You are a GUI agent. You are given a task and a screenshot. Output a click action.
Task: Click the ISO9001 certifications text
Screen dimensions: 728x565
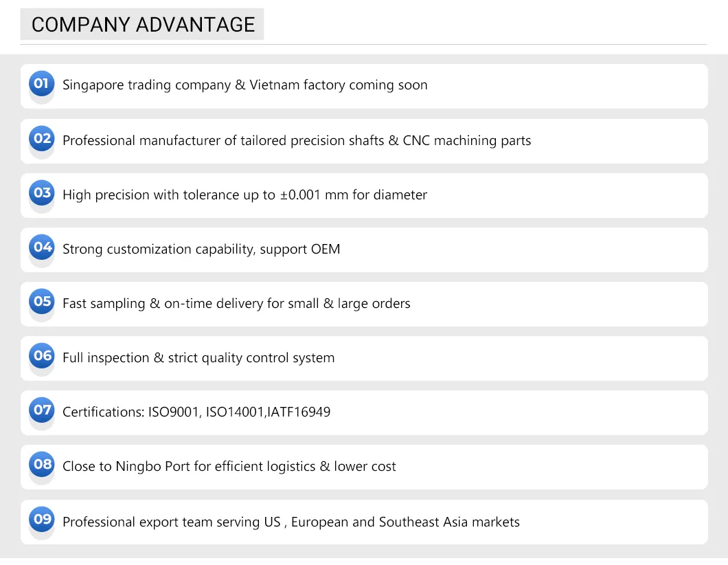[196, 412]
